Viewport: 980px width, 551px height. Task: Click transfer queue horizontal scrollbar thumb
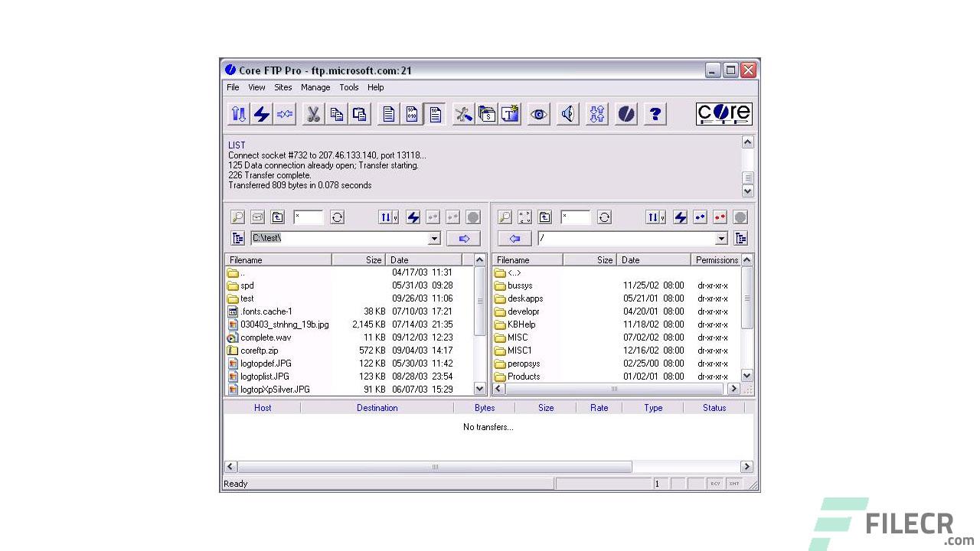click(435, 467)
